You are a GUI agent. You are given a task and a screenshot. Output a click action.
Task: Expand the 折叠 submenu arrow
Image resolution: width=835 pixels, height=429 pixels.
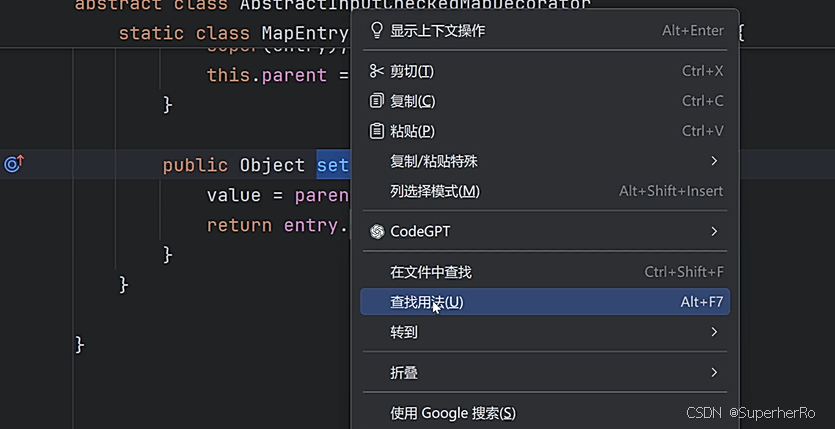pos(714,373)
